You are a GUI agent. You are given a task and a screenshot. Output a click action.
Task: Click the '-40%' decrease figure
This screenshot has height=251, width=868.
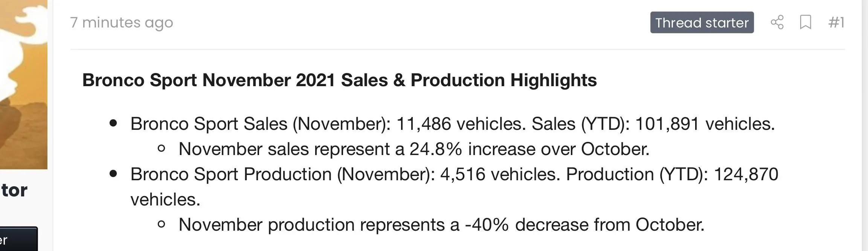(487, 225)
